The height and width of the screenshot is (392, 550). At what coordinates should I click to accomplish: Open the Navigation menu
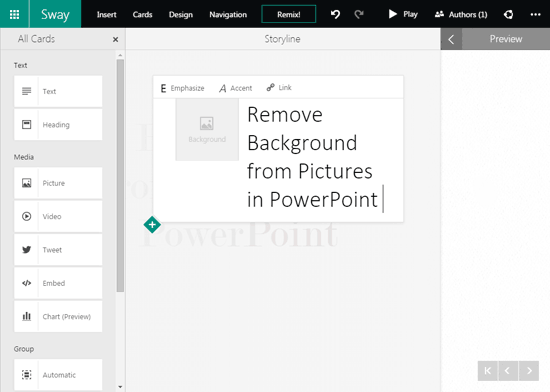point(228,15)
